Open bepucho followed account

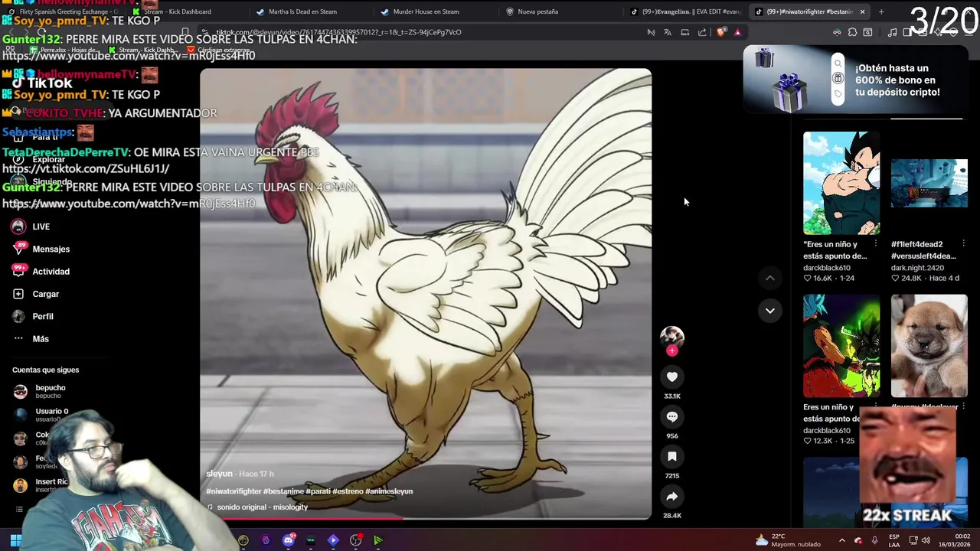[x=51, y=392]
